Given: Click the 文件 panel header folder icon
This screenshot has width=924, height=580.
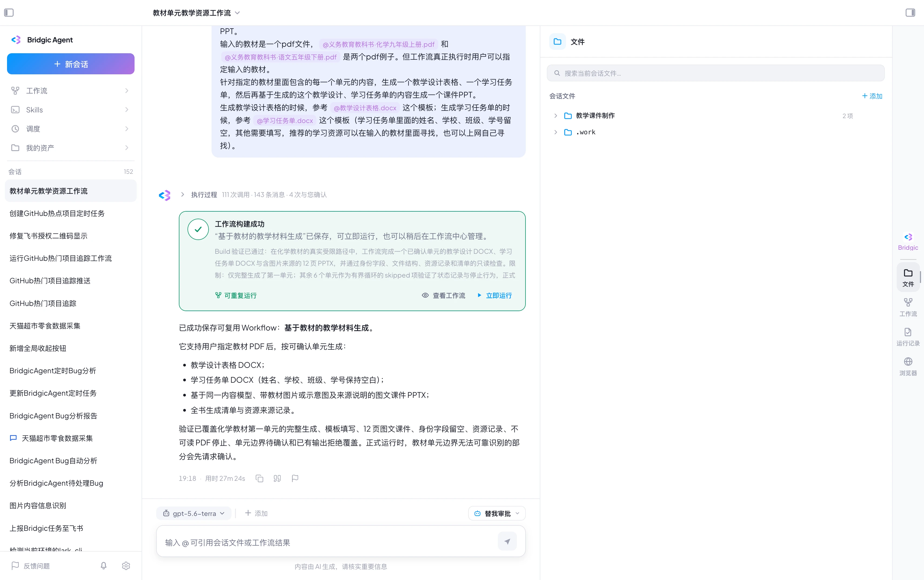Looking at the screenshot, I should [557, 41].
